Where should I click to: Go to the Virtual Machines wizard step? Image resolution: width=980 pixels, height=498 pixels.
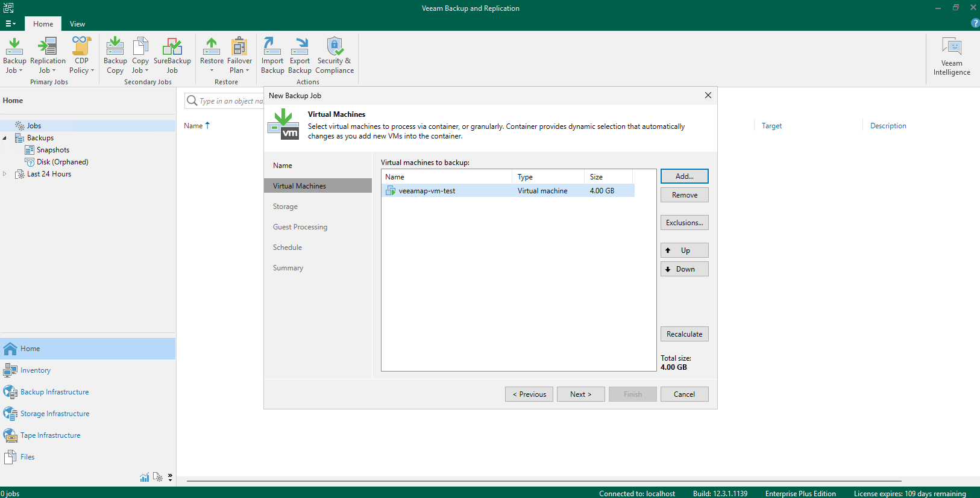318,186
